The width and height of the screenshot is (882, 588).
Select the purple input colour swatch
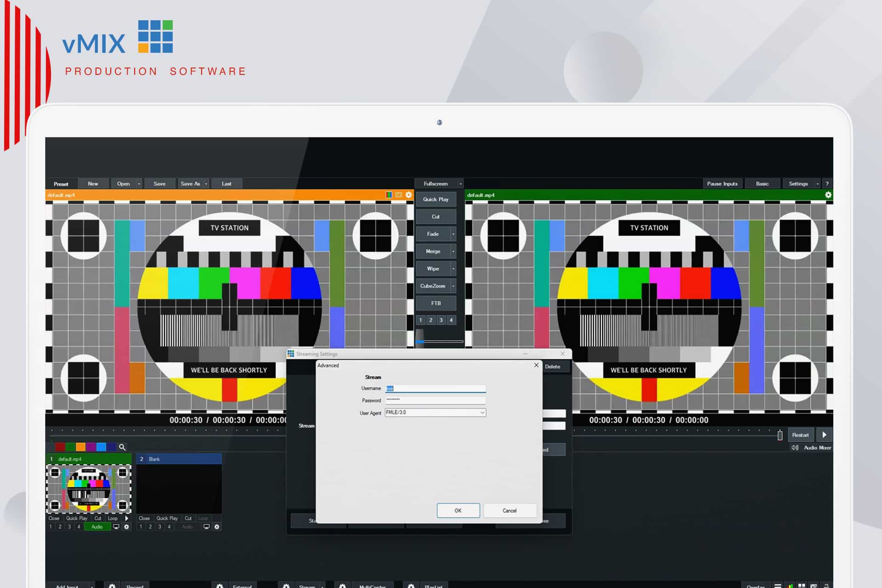(91, 447)
